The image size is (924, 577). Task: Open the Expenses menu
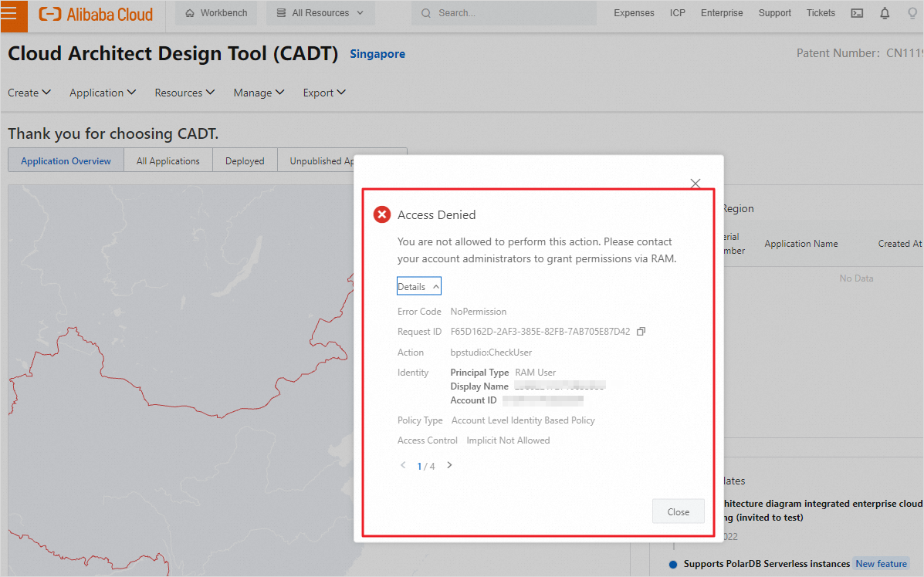(x=634, y=13)
